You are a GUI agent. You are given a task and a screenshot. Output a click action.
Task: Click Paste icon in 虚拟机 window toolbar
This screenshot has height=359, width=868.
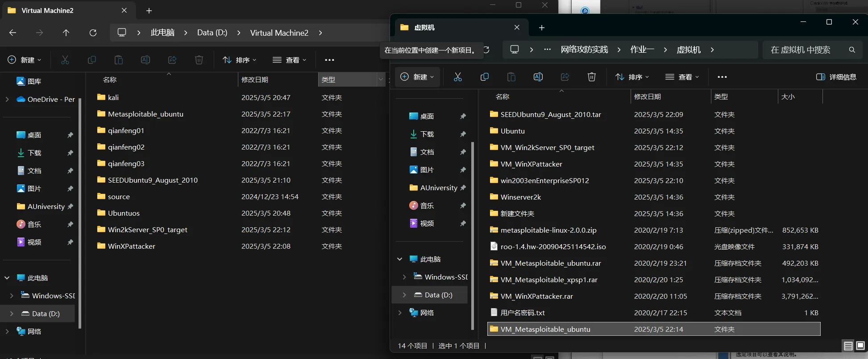tap(511, 77)
